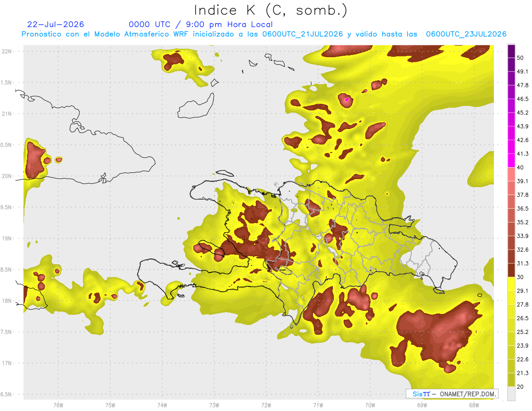Viewport: 532px width, 411px height.
Task: Select the '71W' longitude label
Action: [x=318, y=404]
